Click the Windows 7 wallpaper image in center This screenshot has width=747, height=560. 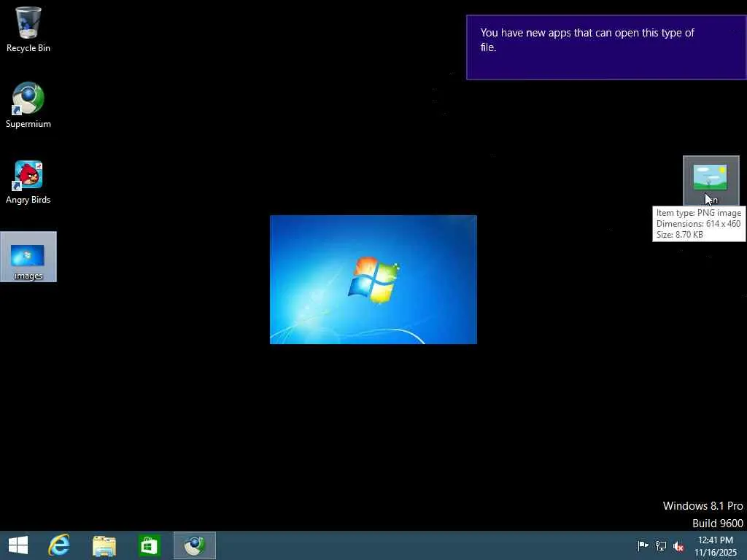(373, 279)
